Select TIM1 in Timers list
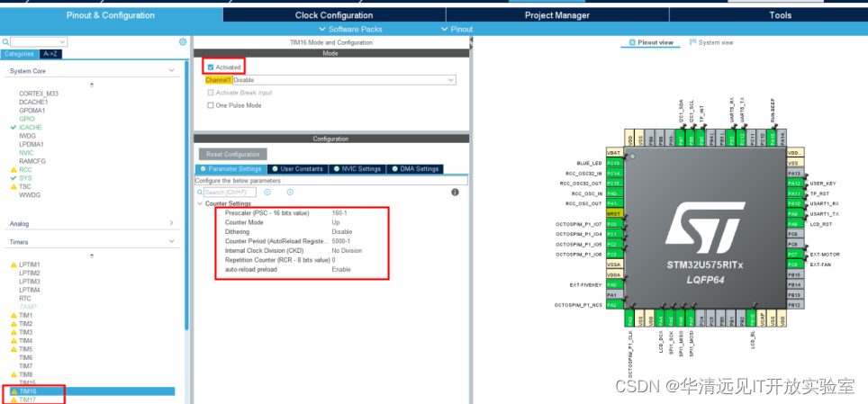Image resolution: width=868 pixels, height=404 pixels. pyautogui.click(x=25, y=315)
